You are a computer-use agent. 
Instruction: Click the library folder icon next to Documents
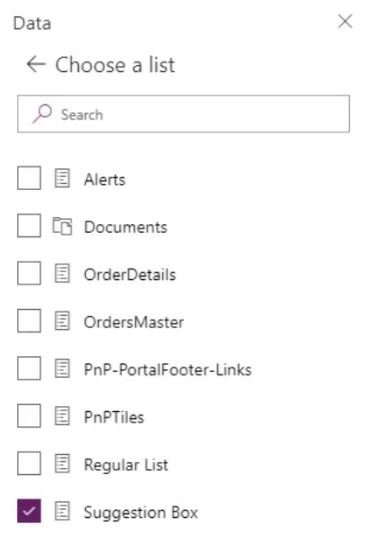pyautogui.click(x=62, y=226)
